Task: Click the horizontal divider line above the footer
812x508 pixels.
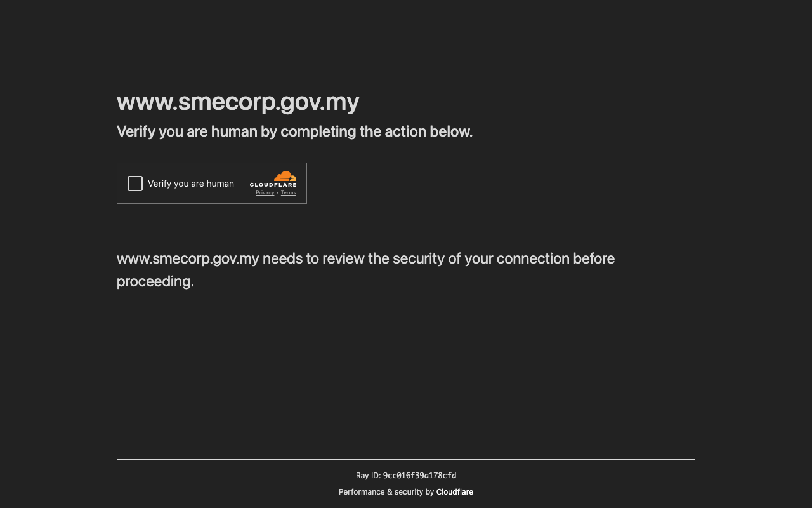Action: (x=406, y=460)
